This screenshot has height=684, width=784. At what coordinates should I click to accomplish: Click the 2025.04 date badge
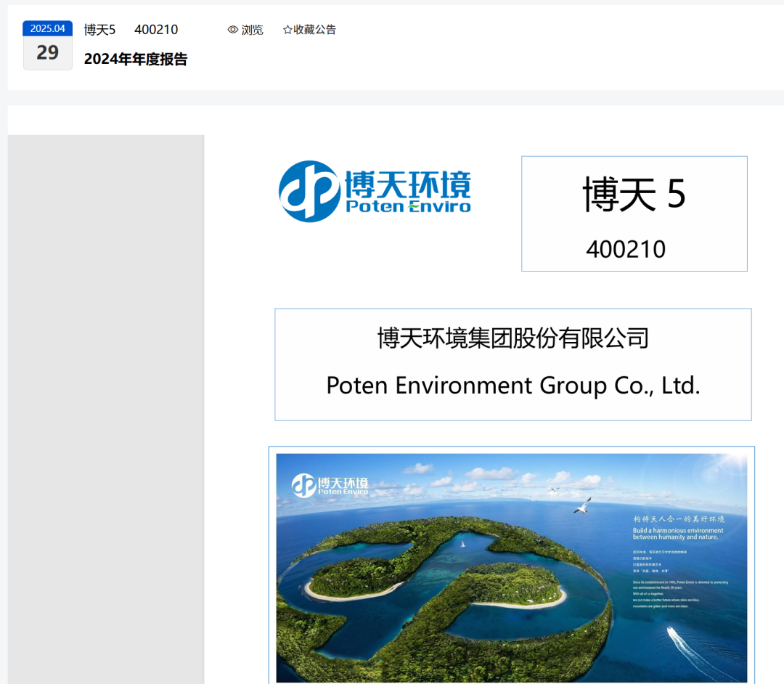click(x=47, y=28)
